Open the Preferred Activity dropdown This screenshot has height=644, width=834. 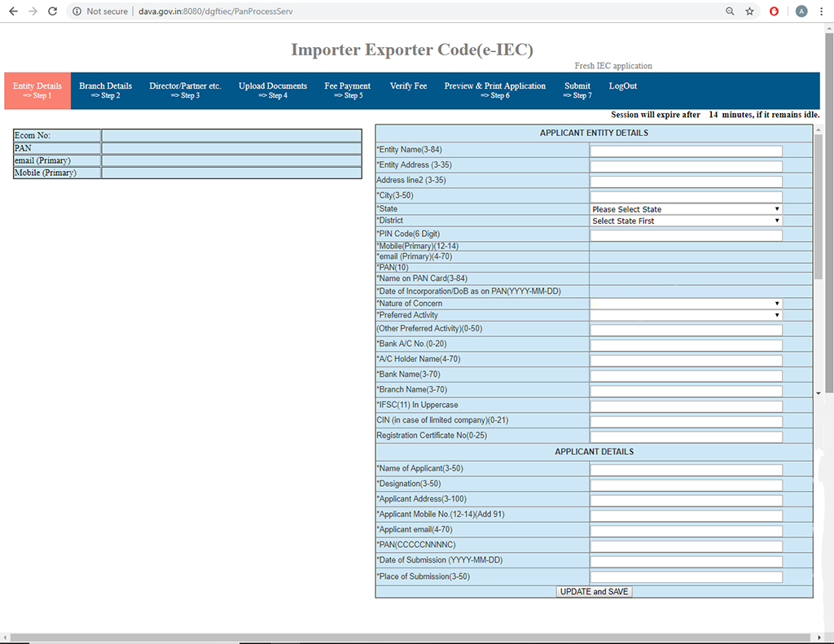(x=685, y=315)
